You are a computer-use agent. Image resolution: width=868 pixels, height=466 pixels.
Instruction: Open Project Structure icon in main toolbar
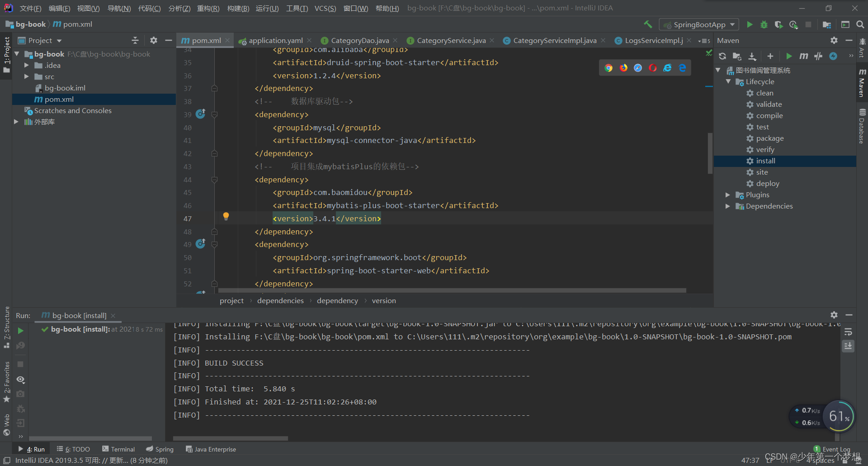click(x=827, y=24)
